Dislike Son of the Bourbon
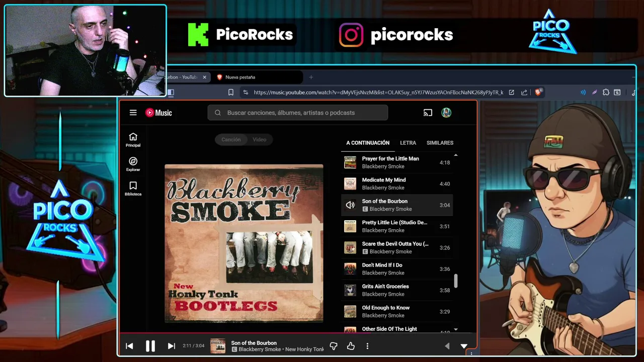The width and height of the screenshot is (644, 362). [333, 346]
